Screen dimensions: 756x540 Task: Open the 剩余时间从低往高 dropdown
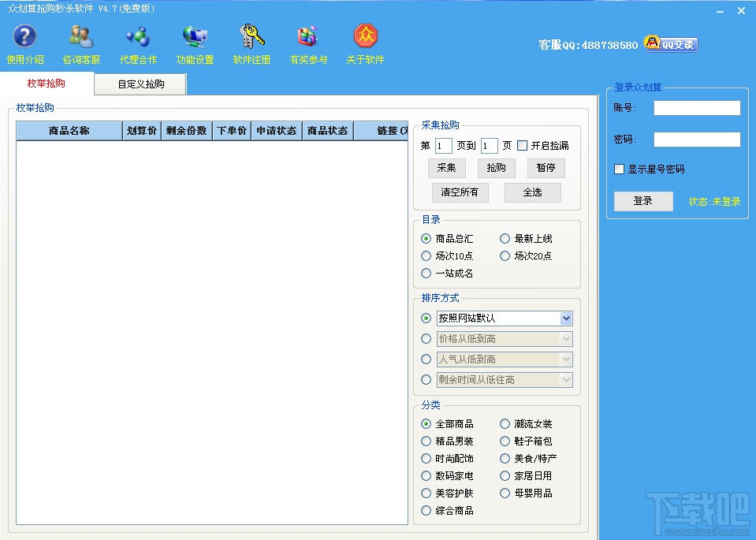tap(505, 380)
